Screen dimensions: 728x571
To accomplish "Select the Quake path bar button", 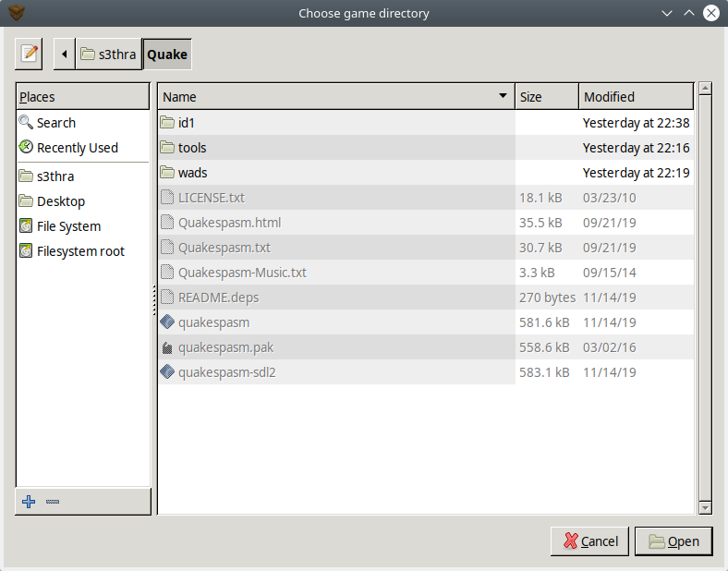I will tap(167, 55).
